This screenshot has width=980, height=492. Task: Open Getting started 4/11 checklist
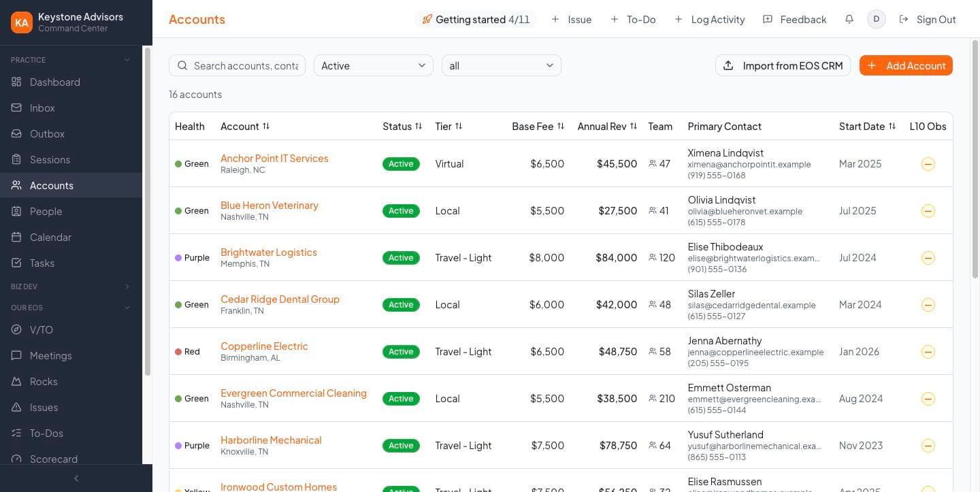pos(476,19)
